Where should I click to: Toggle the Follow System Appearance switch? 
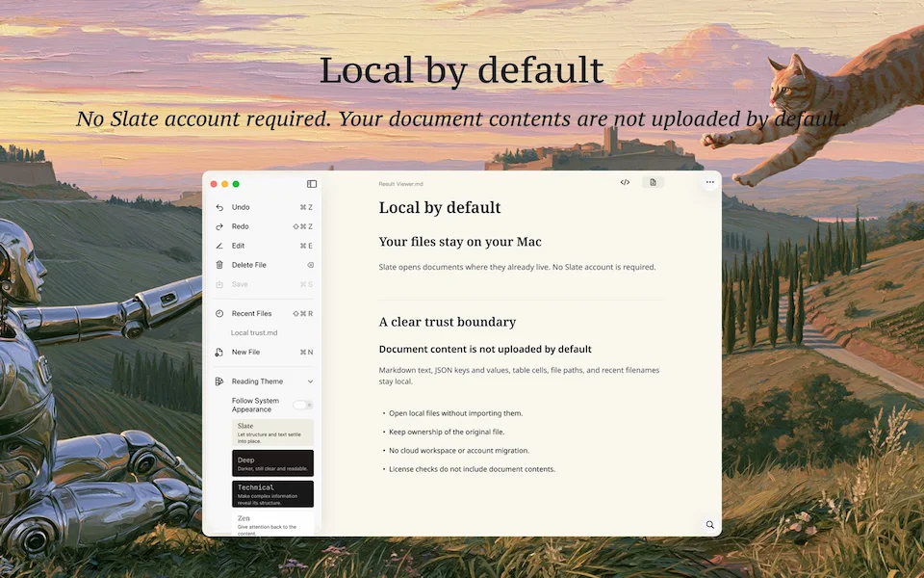pyautogui.click(x=303, y=405)
